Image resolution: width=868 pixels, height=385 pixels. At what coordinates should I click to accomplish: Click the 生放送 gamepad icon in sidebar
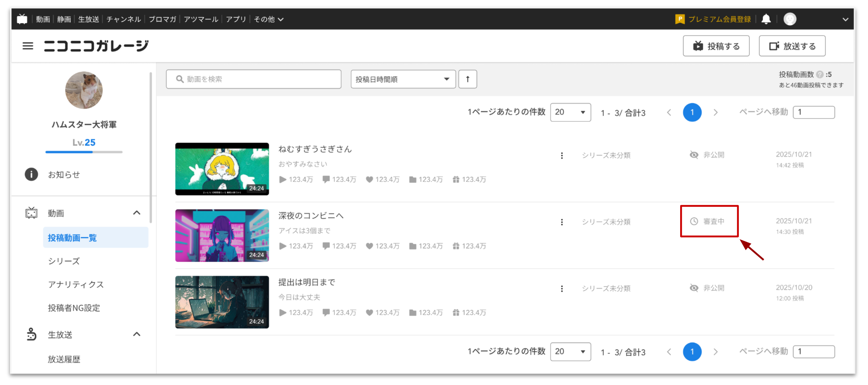31,334
